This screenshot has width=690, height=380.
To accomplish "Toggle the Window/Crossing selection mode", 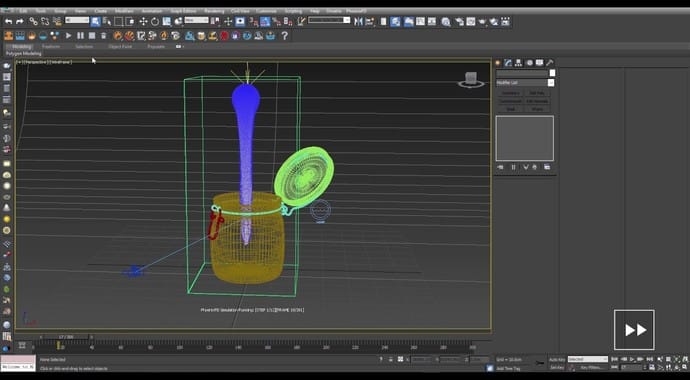I will 130,21.
